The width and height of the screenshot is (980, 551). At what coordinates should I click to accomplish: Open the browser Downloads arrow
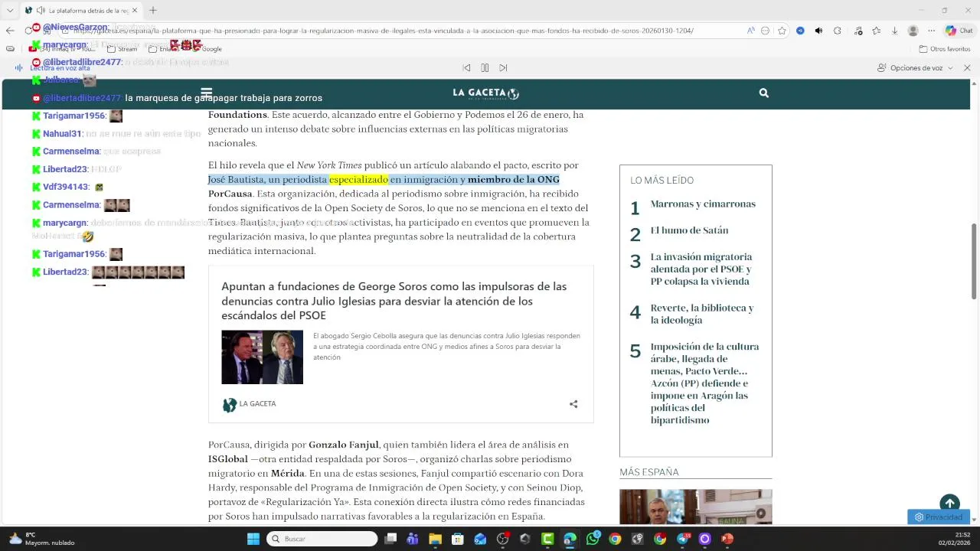coord(894,31)
